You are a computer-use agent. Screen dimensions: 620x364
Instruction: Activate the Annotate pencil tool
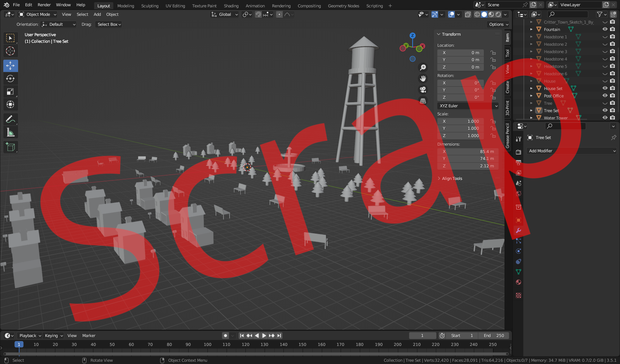(10, 119)
